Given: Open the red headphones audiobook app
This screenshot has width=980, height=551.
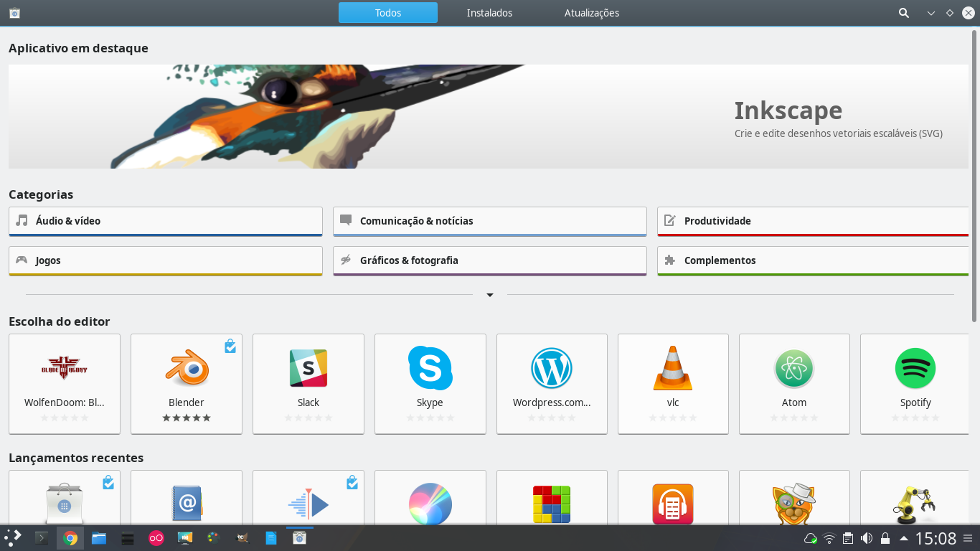Looking at the screenshot, I should click(x=673, y=497).
